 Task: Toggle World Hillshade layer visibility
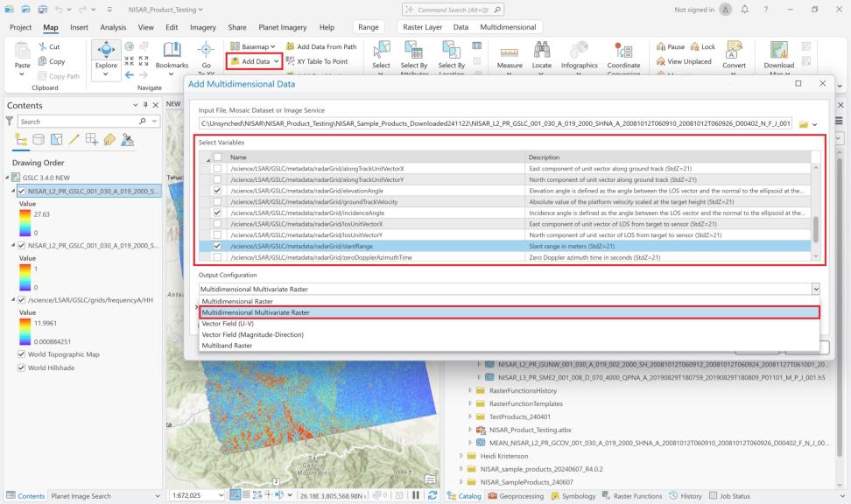[x=22, y=367]
